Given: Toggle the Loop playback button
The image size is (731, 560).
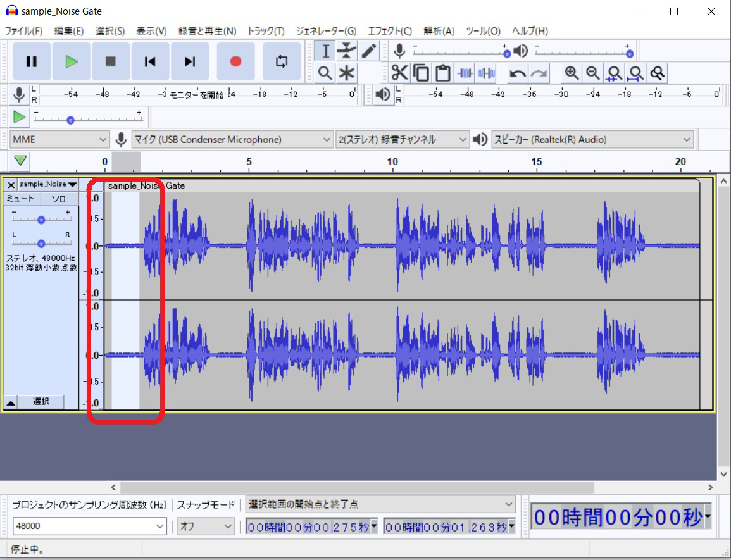Looking at the screenshot, I should pos(281,61).
